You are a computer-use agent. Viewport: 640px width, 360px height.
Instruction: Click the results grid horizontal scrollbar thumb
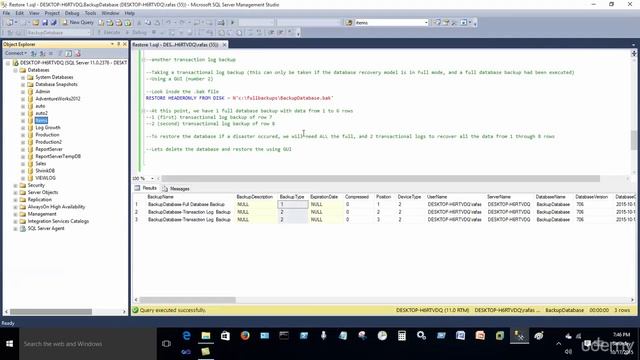point(187,300)
